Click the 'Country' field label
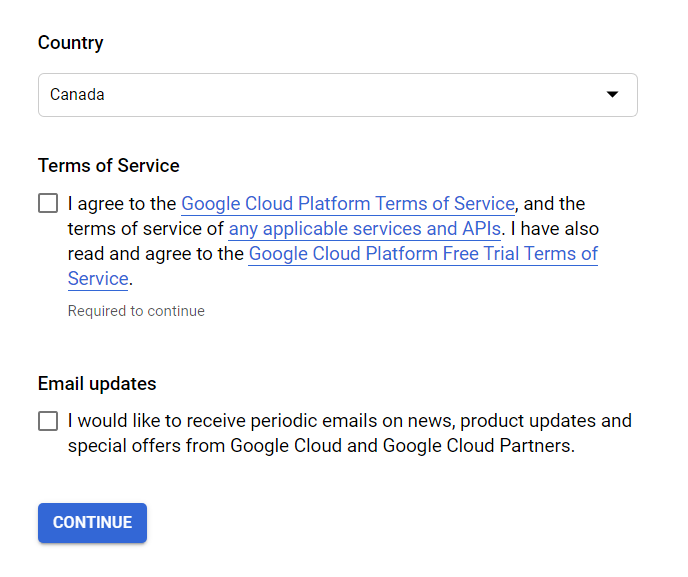Screen dimensions: 688x577 coord(71,43)
